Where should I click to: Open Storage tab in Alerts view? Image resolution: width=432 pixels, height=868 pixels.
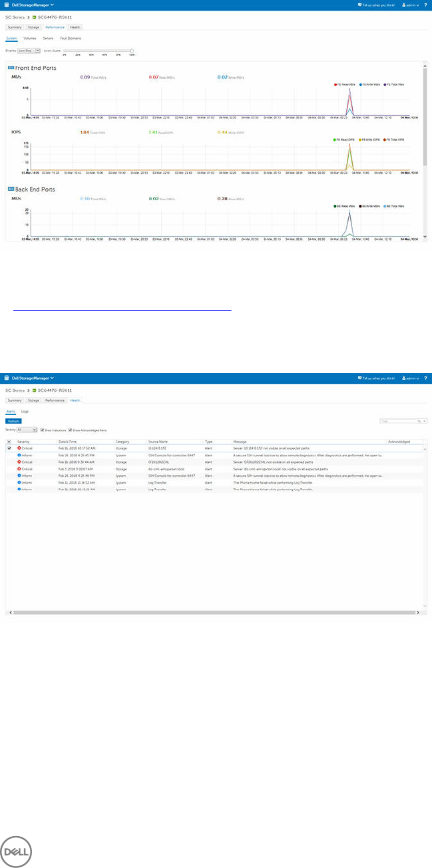(33, 400)
